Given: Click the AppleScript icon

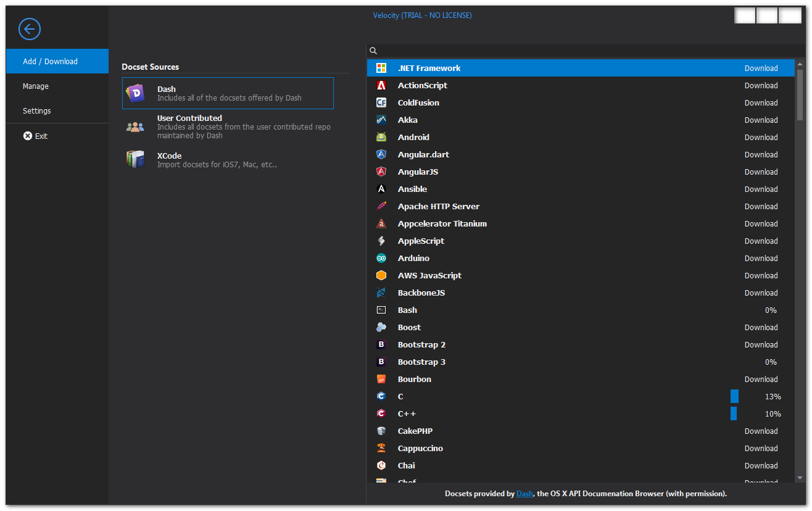Looking at the screenshot, I should point(381,241).
